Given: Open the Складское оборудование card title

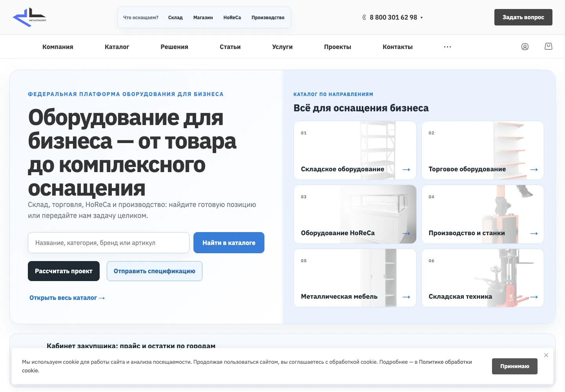Looking at the screenshot, I should (343, 169).
